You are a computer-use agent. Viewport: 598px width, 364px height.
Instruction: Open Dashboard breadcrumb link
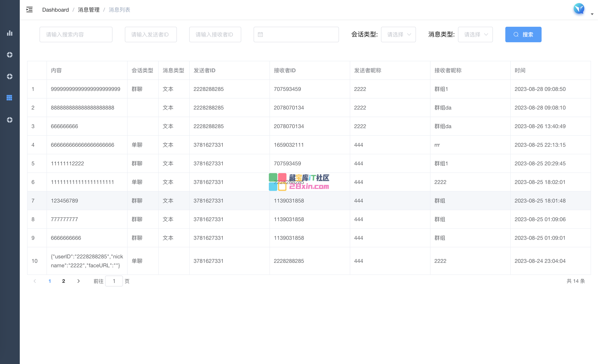click(x=55, y=10)
